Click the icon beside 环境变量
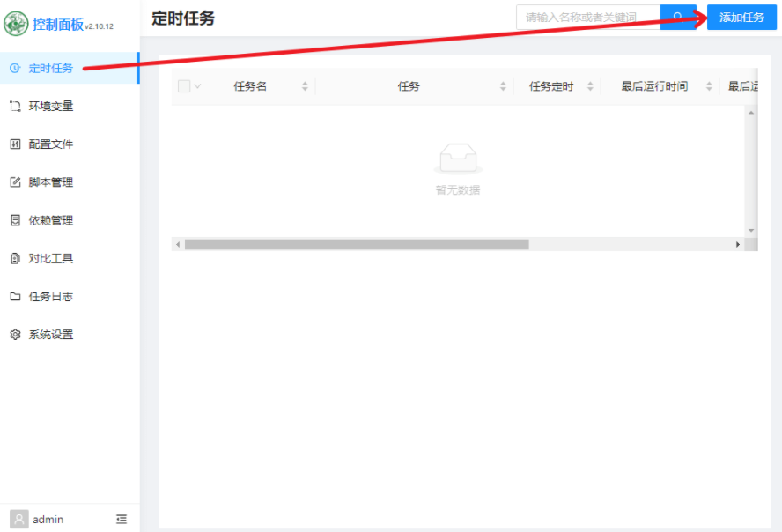This screenshot has width=782, height=532. pos(15,107)
